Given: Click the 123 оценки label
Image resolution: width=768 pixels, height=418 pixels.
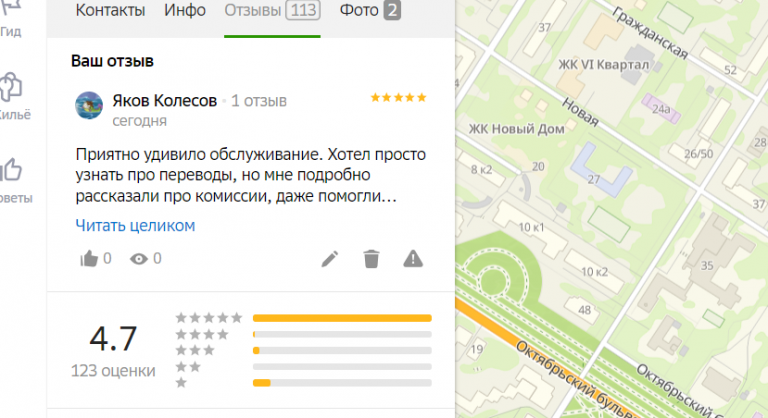Looking at the screenshot, I should (x=113, y=371).
